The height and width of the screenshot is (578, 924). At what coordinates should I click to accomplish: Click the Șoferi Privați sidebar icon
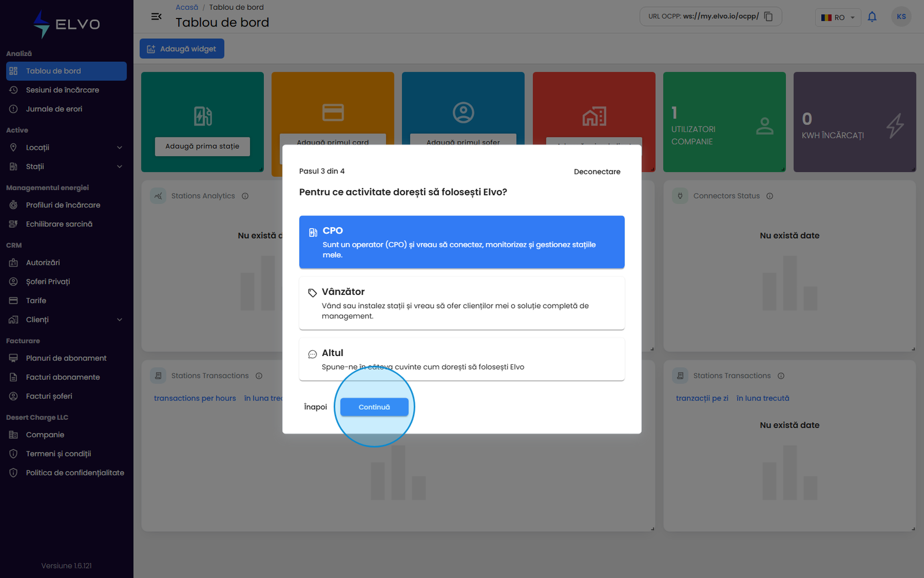click(13, 282)
